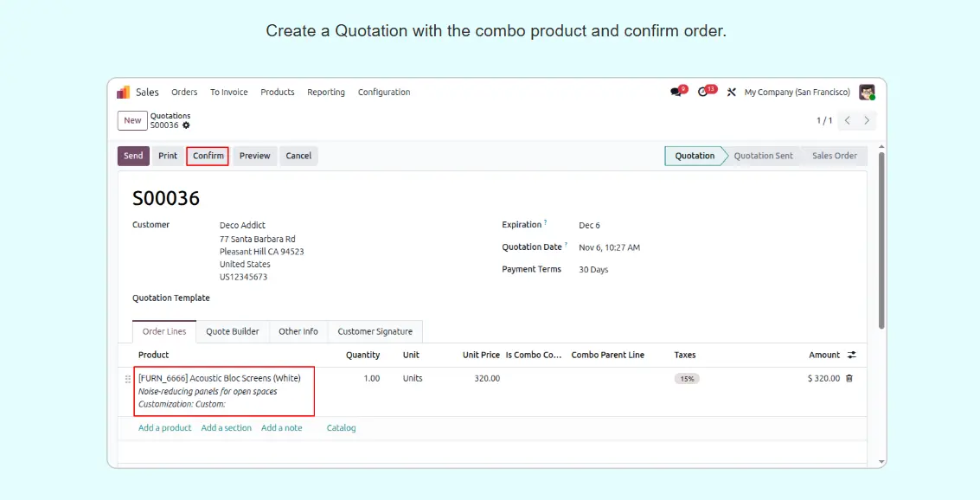Image resolution: width=980 pixels, height=500 pixels.
Task: Open the optional columns settings dropdown
Action: pyautogui.click(x=851, y=355)
